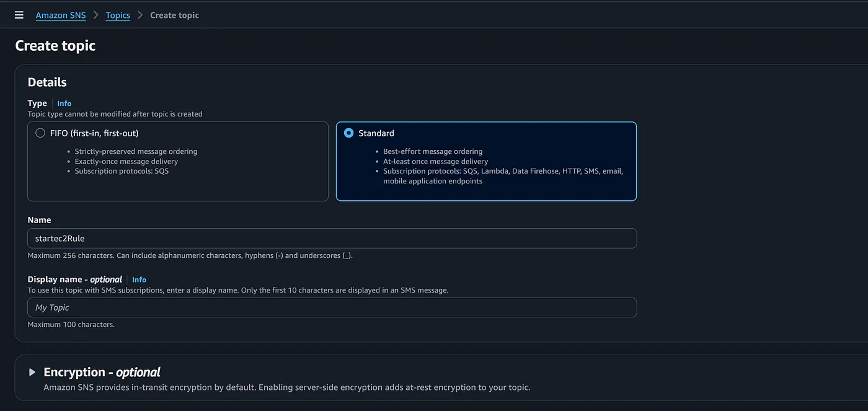
Task: Open Info link beside Display name
Action: [x=139, y=280]
